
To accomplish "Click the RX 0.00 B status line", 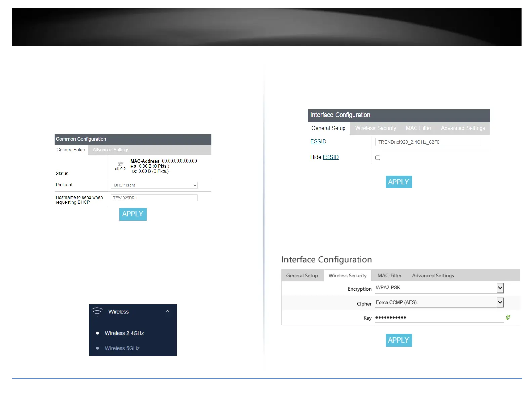I will coord(150,166).
